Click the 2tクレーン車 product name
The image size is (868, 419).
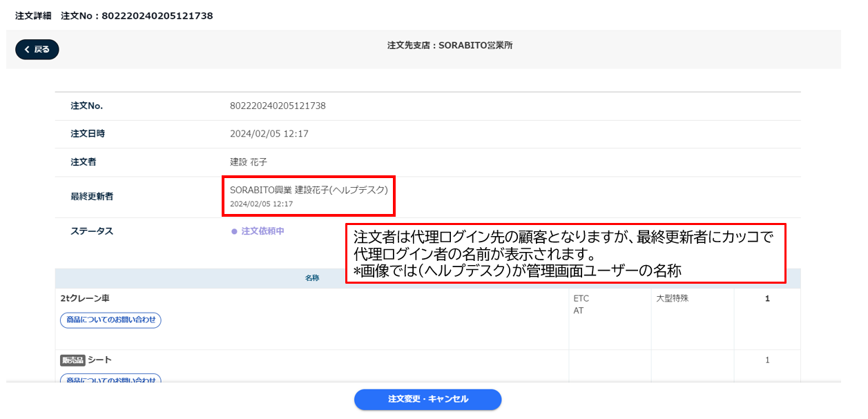pyautogui.click(x=85, y=298)
